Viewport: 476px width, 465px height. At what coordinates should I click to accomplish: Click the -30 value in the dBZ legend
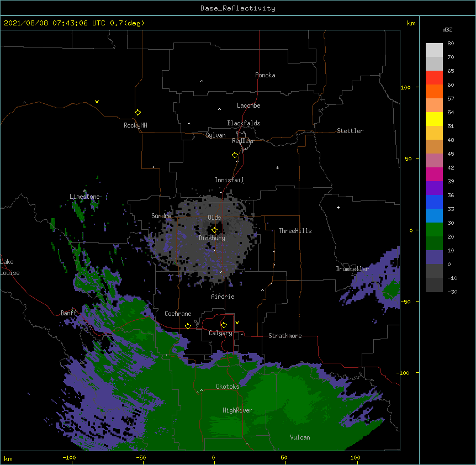pyautogui.click(x=452, y=292)
